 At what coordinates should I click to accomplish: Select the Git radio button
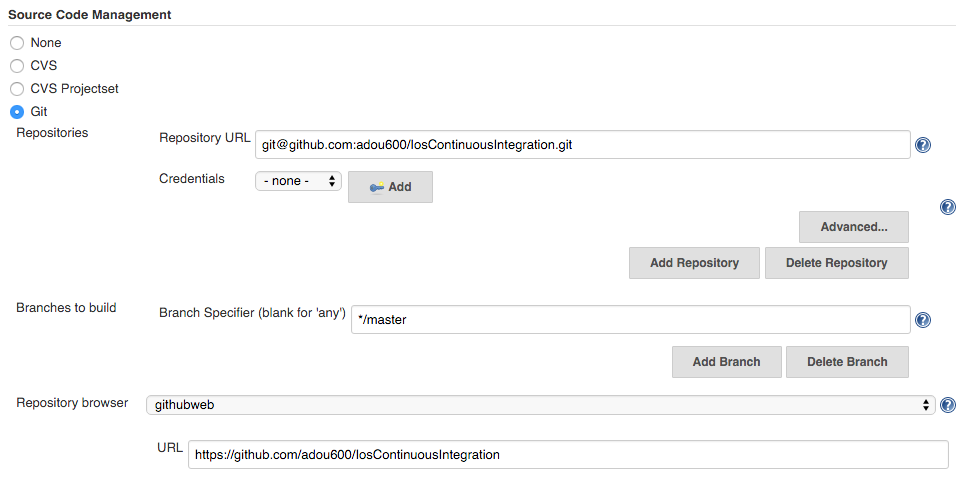tap(17, 112)
